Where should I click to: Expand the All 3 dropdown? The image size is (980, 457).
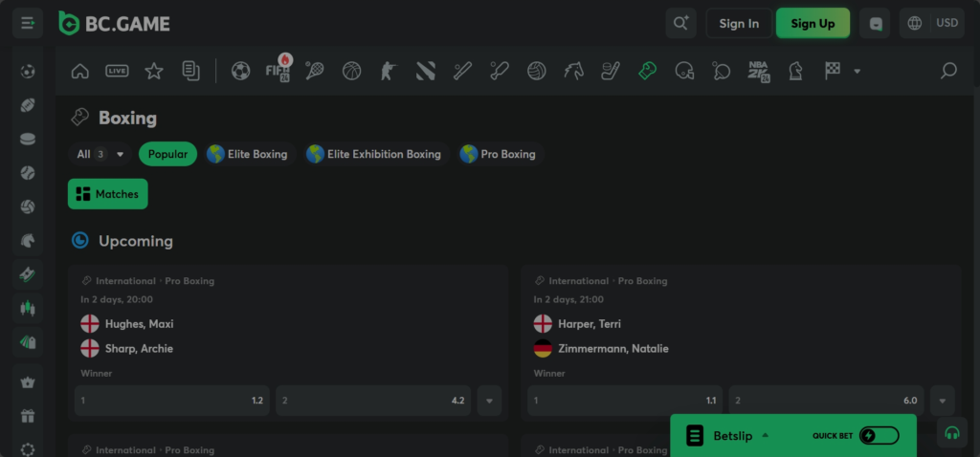[100, 154]
